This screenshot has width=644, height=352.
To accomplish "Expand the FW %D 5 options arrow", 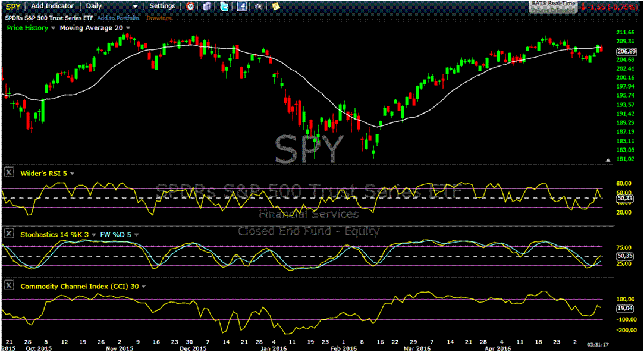I will (136, 234).
